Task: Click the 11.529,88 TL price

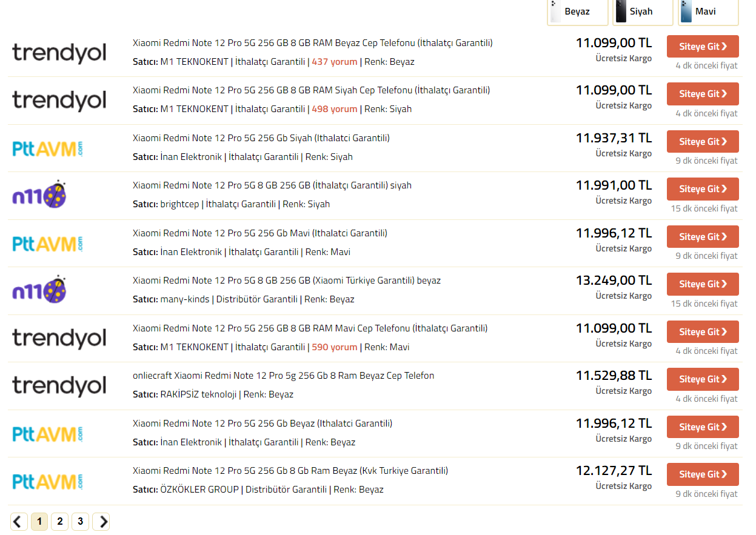Action: tap(614, 376)
